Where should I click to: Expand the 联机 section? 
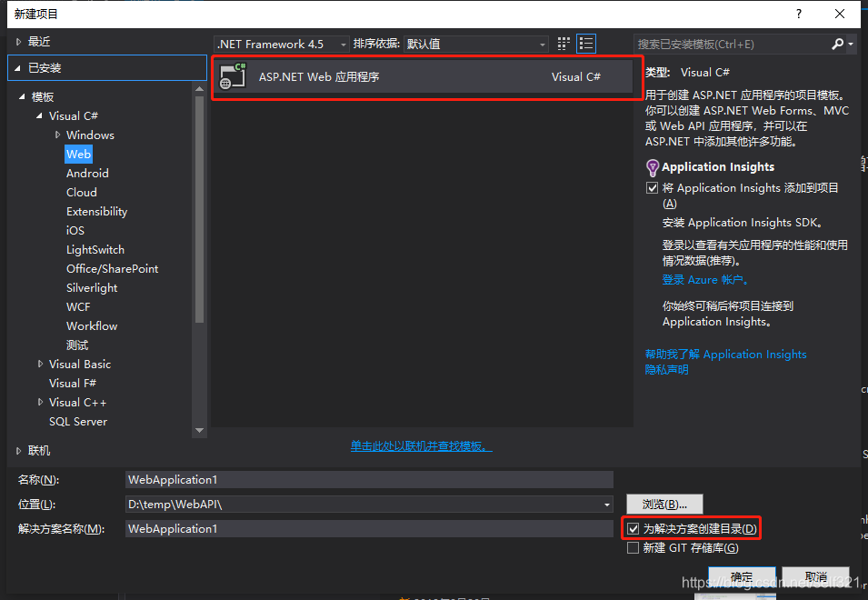tap(18, 451)
